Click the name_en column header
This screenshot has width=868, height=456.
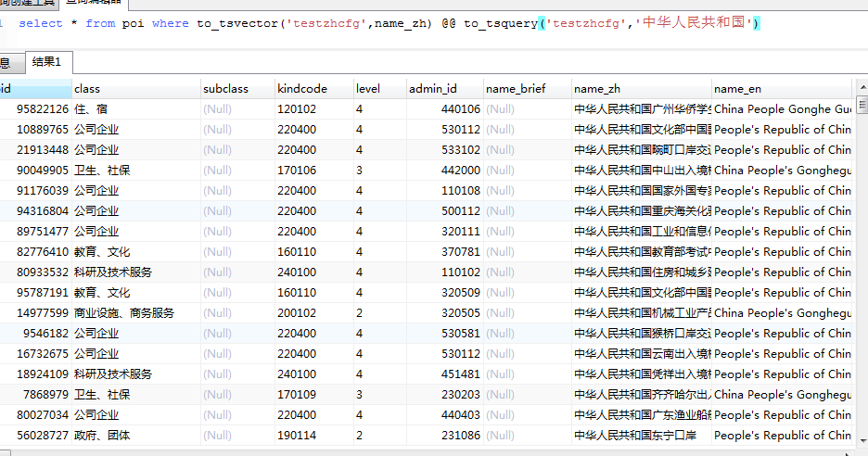tap(781, 89)
